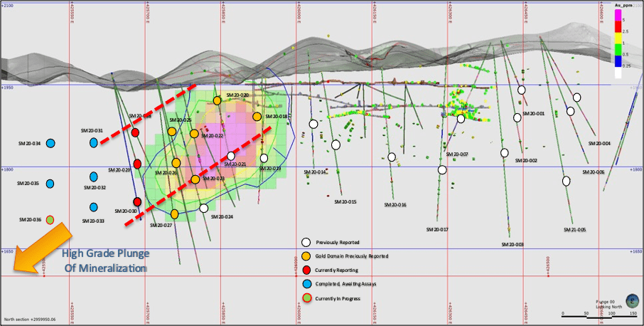The image size is (644, 326).
Task: Click the SM20-006 hole label
Action: pyautogui.click(x=594, y=172)
